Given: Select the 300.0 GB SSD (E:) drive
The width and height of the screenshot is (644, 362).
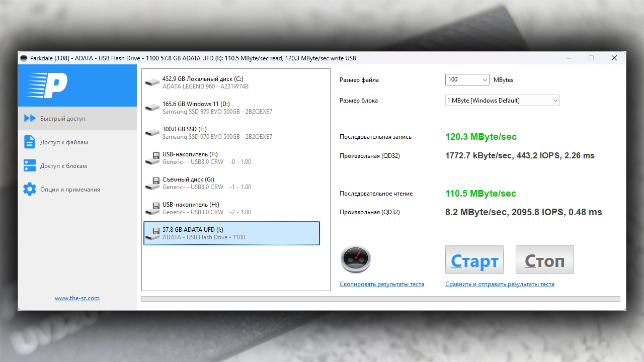Looking at the screenshot, I should pos(231,133).
